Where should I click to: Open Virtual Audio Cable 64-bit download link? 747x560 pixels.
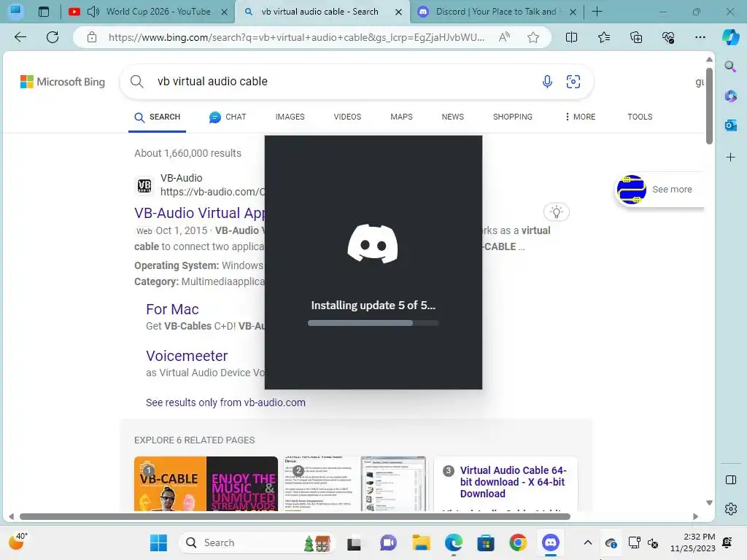pyautogui.click(x=513, y=482)
